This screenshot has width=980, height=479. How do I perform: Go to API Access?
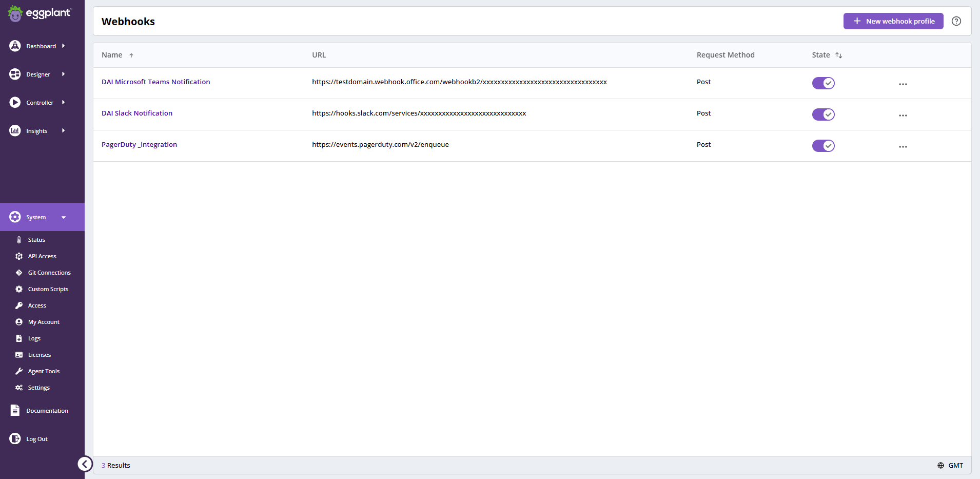click(42, 256)
